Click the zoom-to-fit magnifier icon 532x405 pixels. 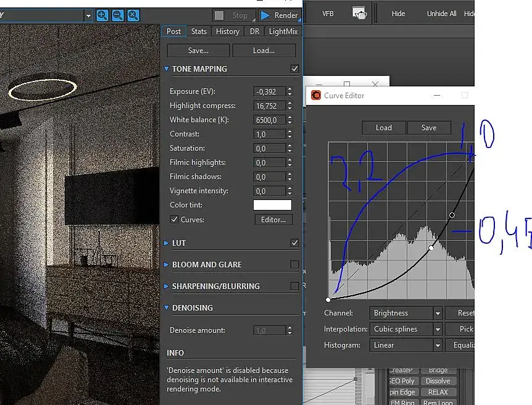[133, 15]
